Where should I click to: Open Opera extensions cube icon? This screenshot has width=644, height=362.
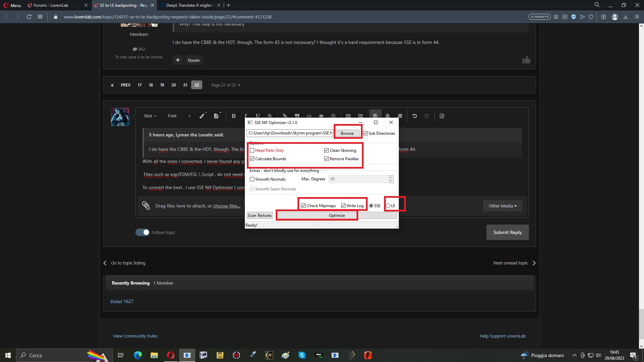[603, 17]
